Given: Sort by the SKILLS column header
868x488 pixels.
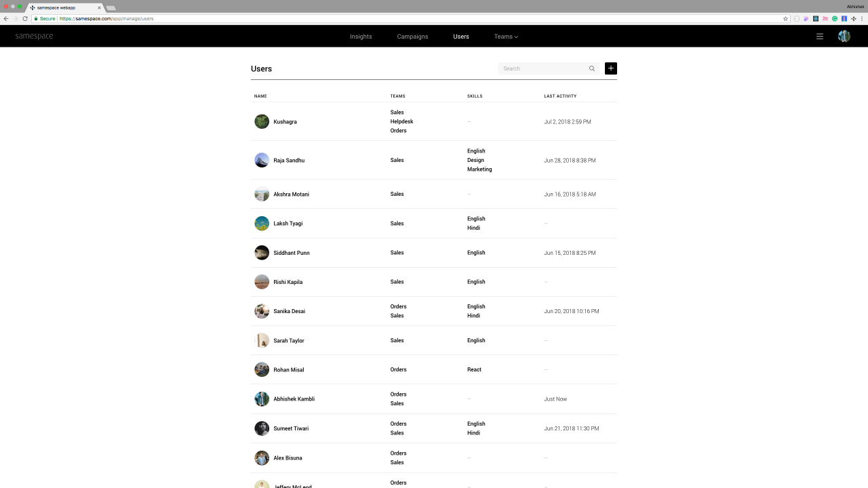Looking at the screenshot, I should coord(475,96).
